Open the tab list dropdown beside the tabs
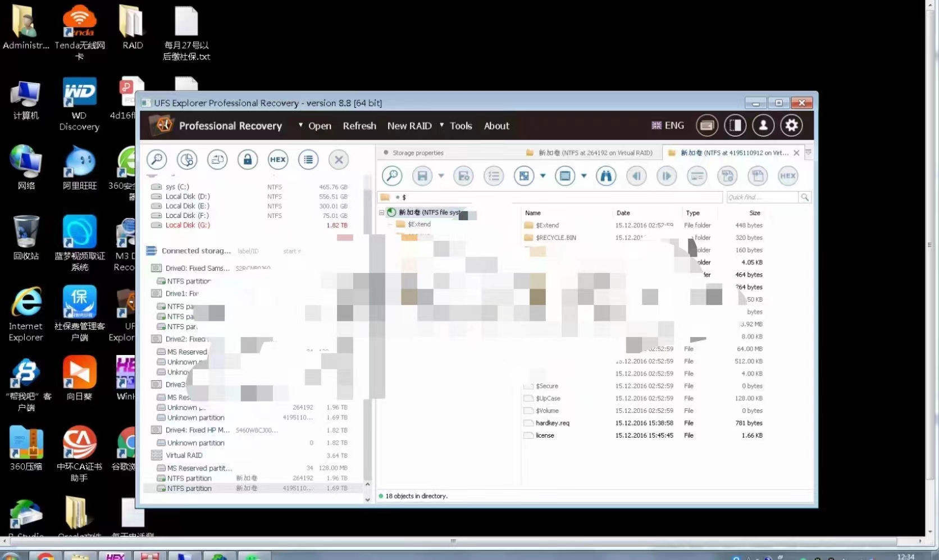 (x=808, y=152)
